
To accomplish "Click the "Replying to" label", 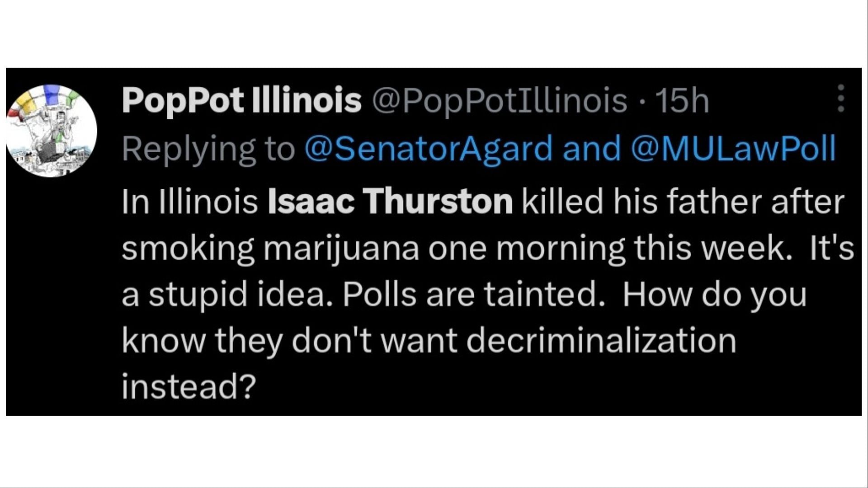I will click(x=208, y=149).
